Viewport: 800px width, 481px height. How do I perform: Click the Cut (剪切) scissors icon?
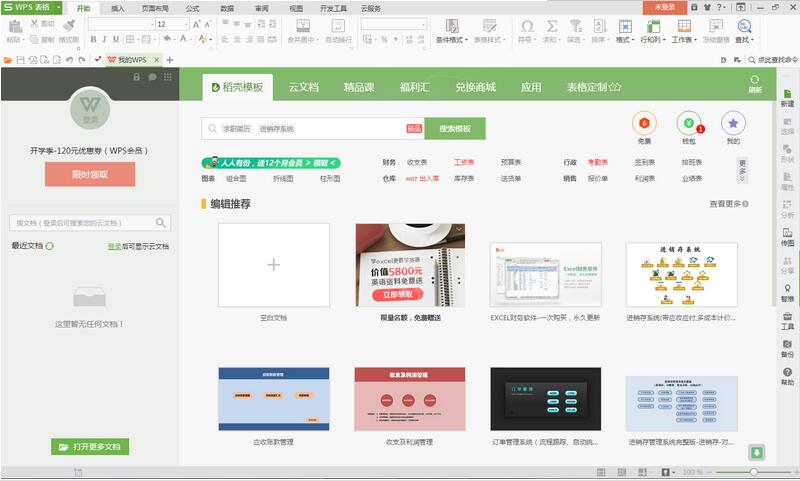(35, 23)
